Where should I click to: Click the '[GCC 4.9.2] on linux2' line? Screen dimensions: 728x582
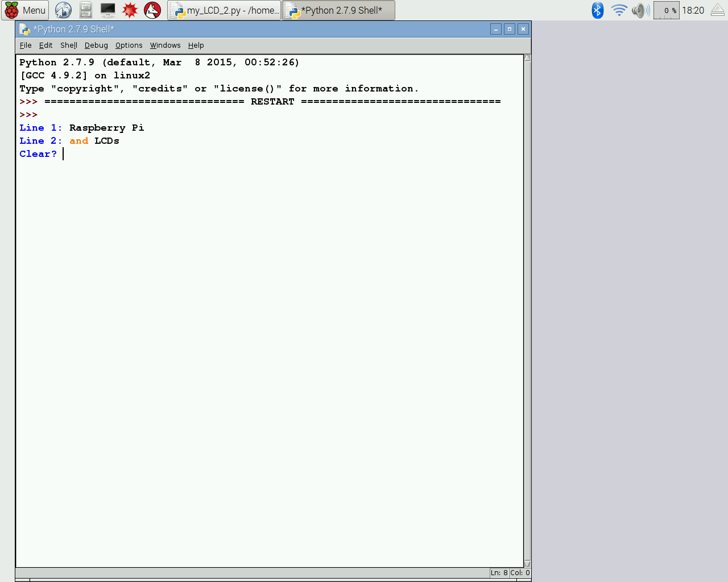85,76
